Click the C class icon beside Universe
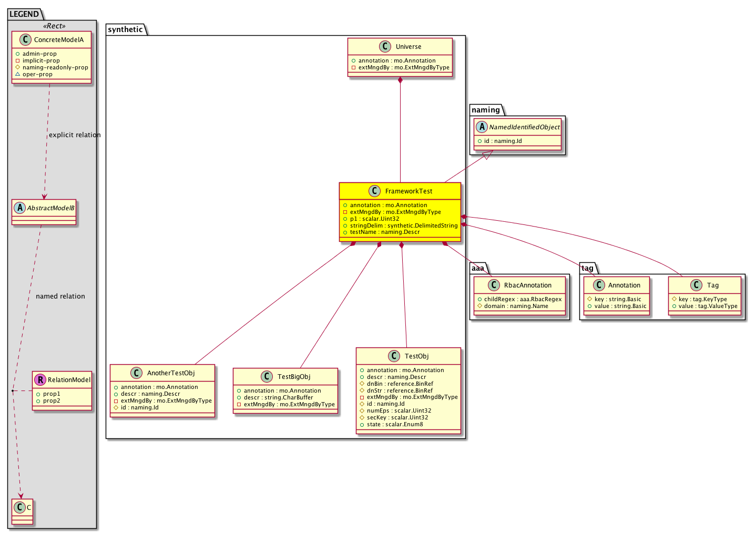The width and height of the screenshot is (756, 534). click(x=385, y=47)
